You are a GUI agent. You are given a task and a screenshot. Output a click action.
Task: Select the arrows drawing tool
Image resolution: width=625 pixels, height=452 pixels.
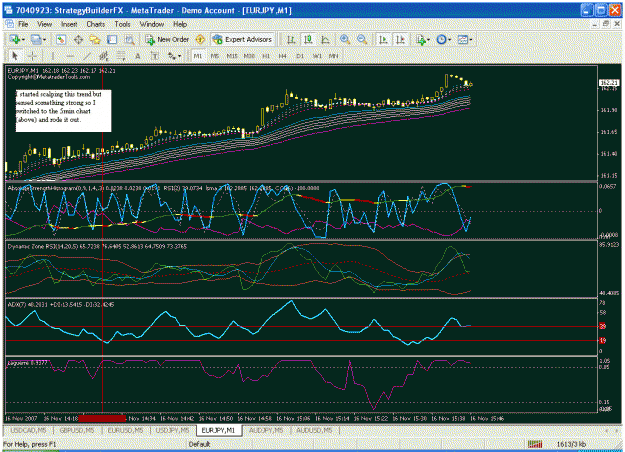coord(172,56)
